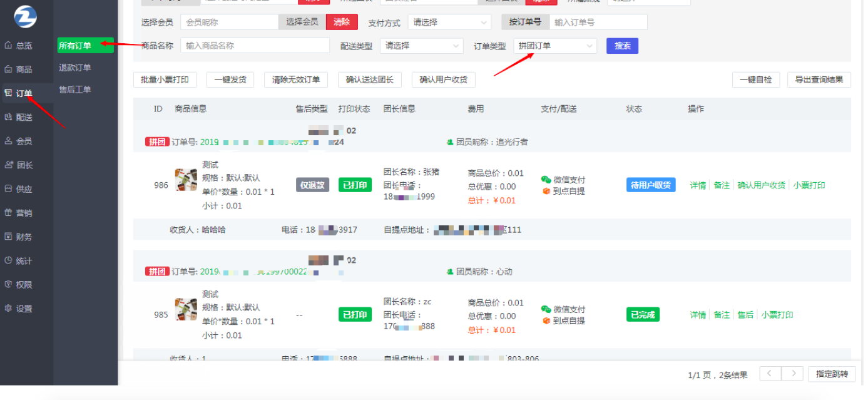
Task: Click the 到点自提 box icon on order 986
Action: tap(546, 191)
